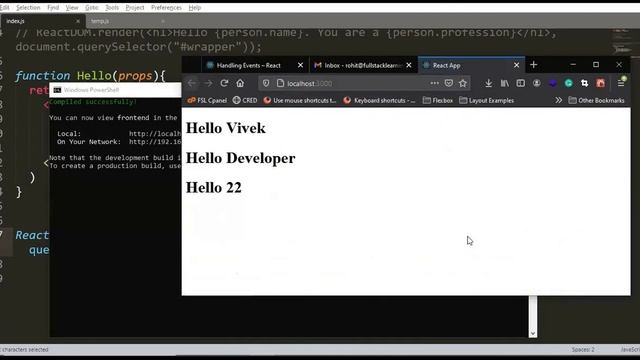Switch to Gmail Inbox tab

[363, 65]
